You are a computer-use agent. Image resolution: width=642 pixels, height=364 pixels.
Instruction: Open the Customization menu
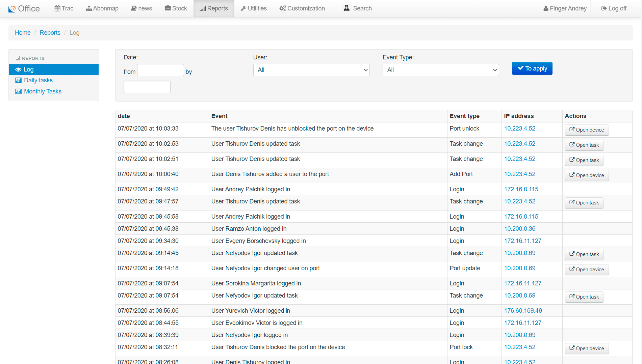(302, 8)
